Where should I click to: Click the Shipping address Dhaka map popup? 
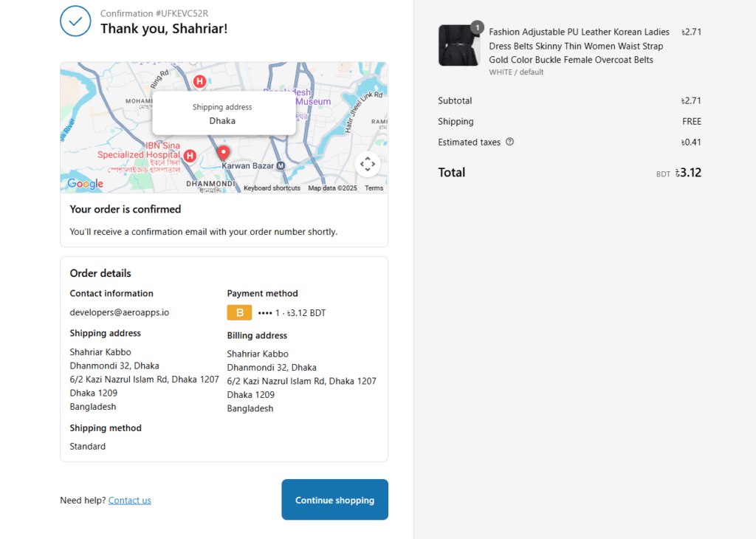[x=223, y=114]
